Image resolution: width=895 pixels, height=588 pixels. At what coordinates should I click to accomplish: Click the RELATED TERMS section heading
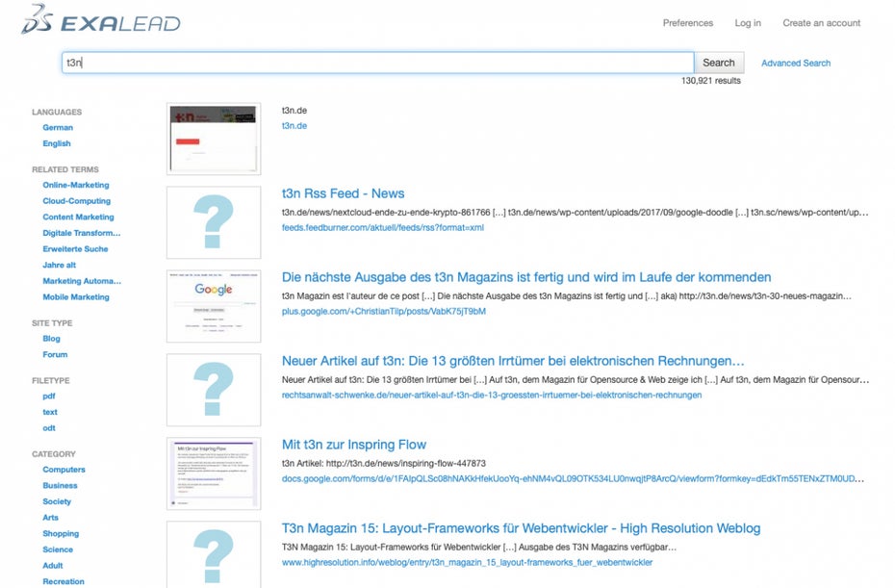(x=65, y=169)
